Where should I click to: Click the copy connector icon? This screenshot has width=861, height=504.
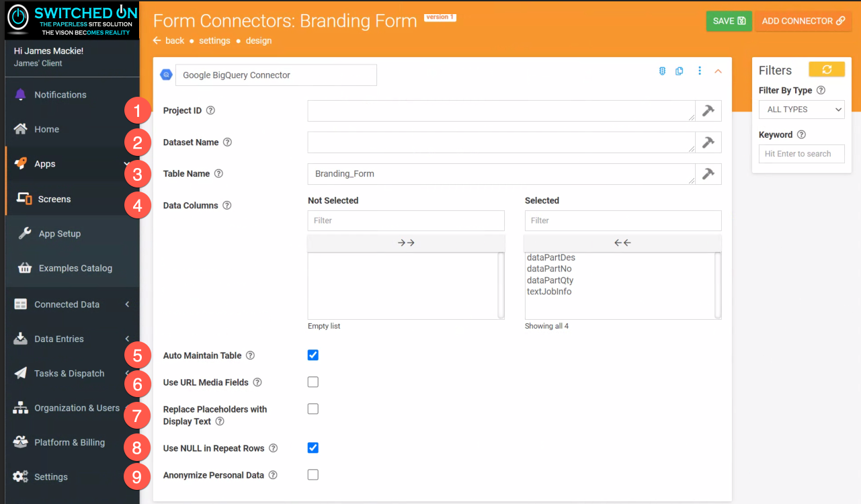(680, 71)
